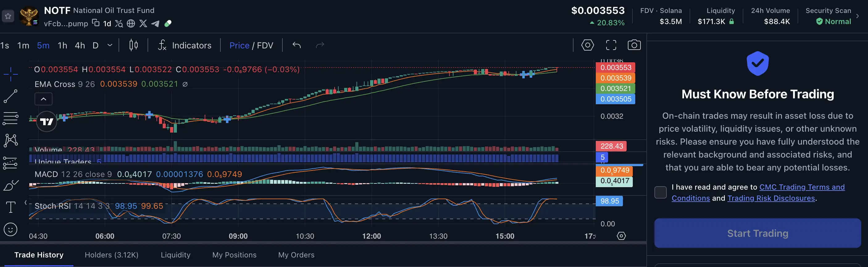Toggle EMA Cross indicator visibility icon
The height and width of the screenshot is (267, 868).
click(x=185, y=84)
